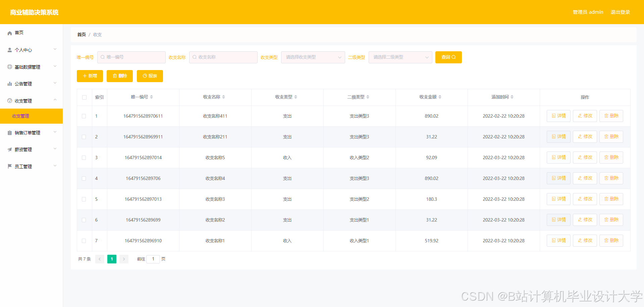This screenshot has width=644, height=307.
Task: Open 首页 in the sidebar
Action: click(x=32, y=33)
